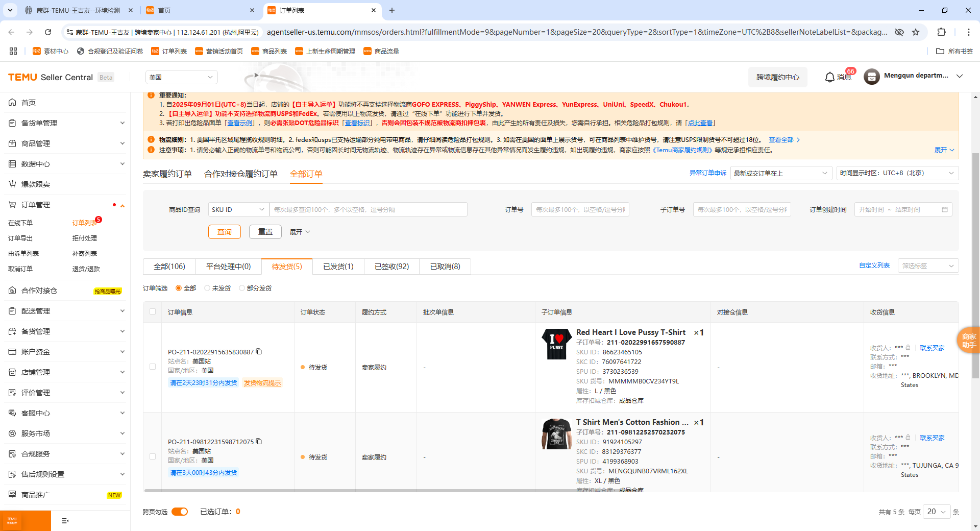
Task: Open the 美国 site selector dropdown
Action: (181, 77)
